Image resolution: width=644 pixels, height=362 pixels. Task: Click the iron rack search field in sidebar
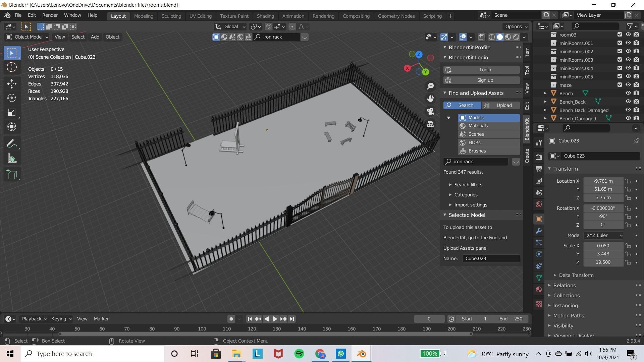point(476,162)
